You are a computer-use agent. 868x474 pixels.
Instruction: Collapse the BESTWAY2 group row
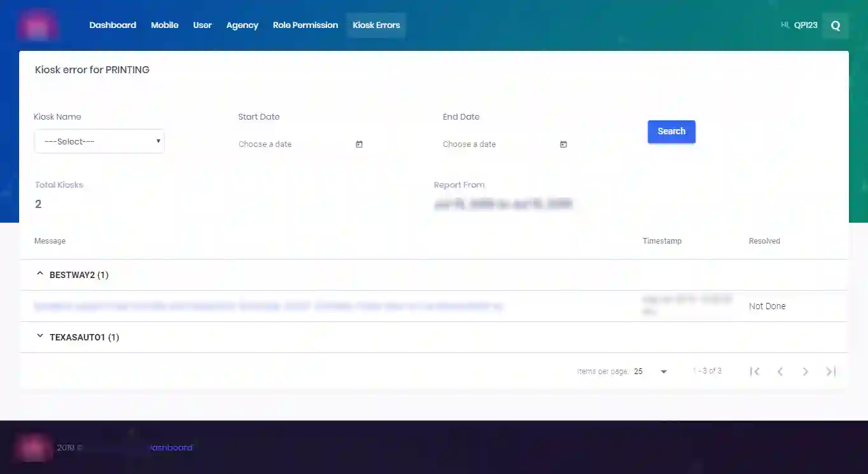[x=40, y=274]
